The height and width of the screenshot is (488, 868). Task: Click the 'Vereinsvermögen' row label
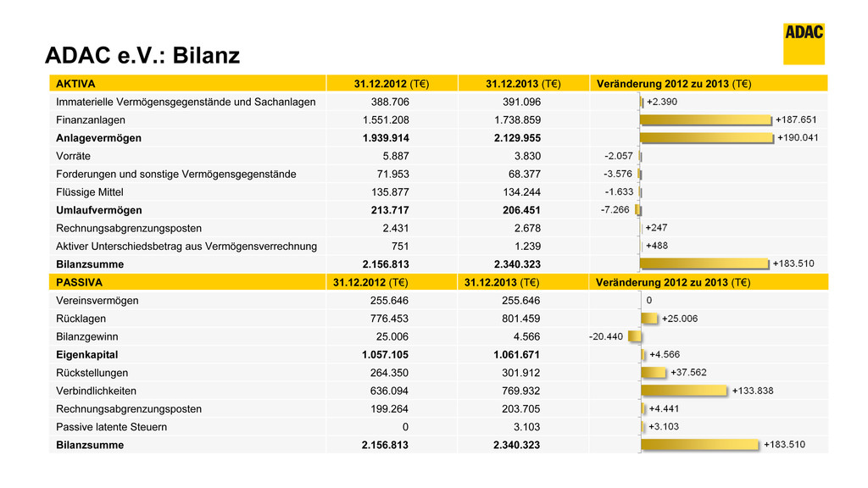(x=97, y=301)
